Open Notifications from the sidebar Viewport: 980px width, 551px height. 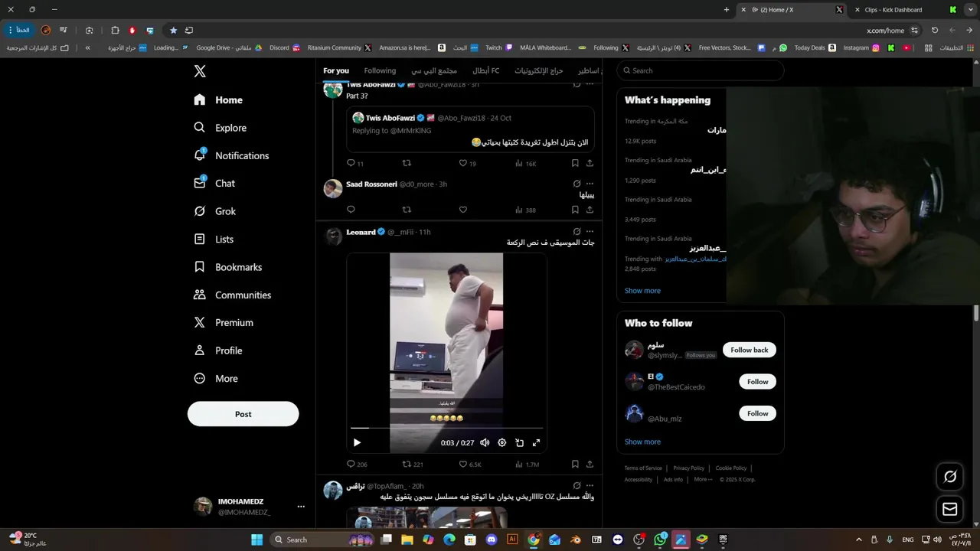tap(231, 155)
